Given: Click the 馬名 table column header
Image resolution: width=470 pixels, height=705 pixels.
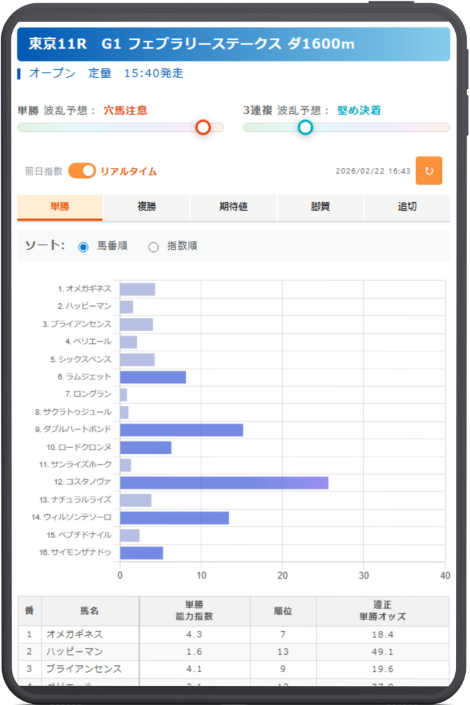Looking at the screenshot, I should point(90,611).
